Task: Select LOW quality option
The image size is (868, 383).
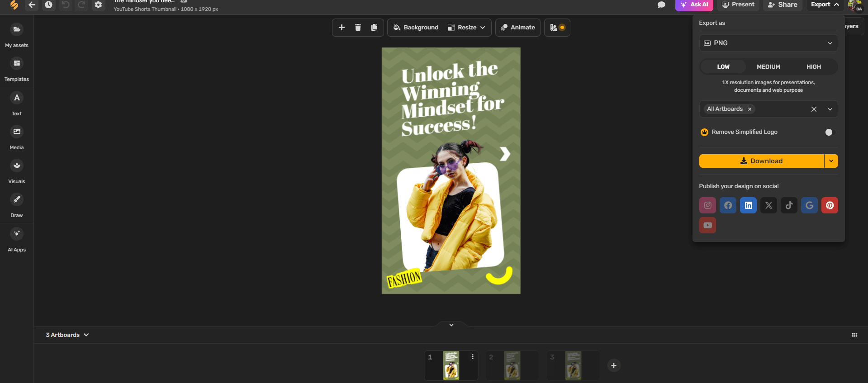Action: [723, 66]
